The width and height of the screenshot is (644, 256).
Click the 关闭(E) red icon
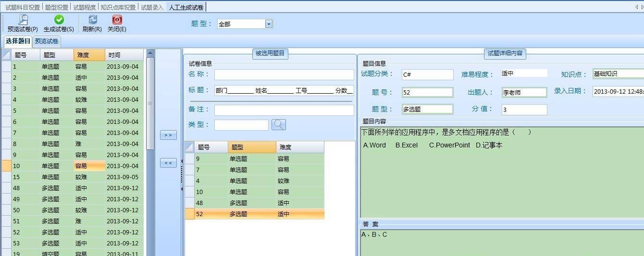pyautogui.click(x=117, y=20)
